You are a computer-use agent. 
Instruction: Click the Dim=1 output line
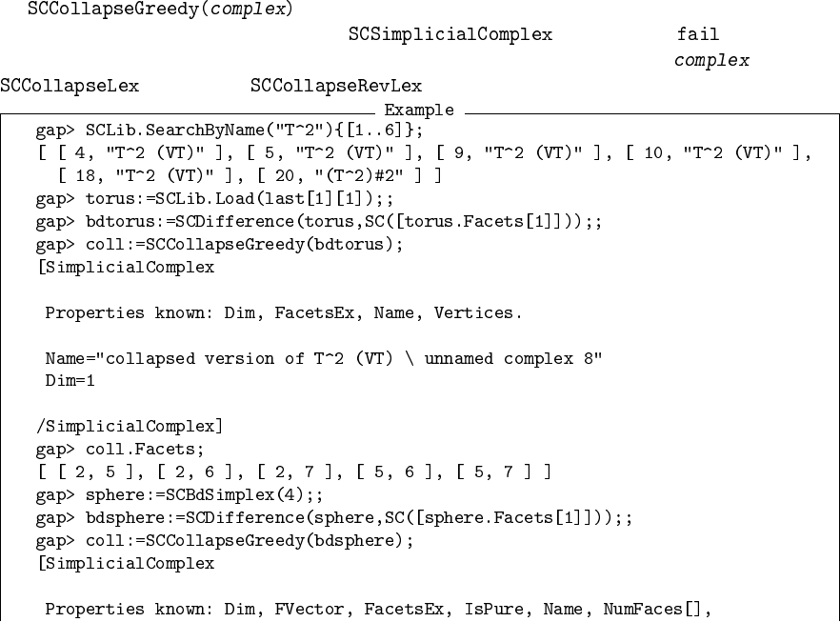point(70,381)
